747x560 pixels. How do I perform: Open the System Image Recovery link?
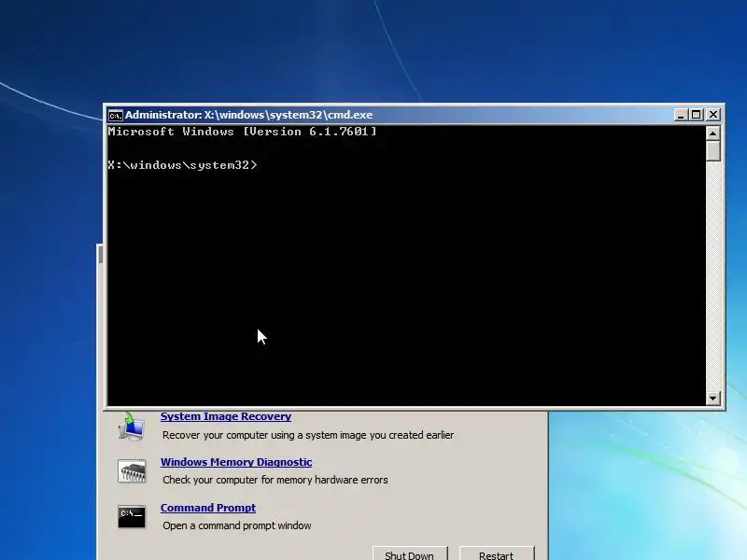226,416
